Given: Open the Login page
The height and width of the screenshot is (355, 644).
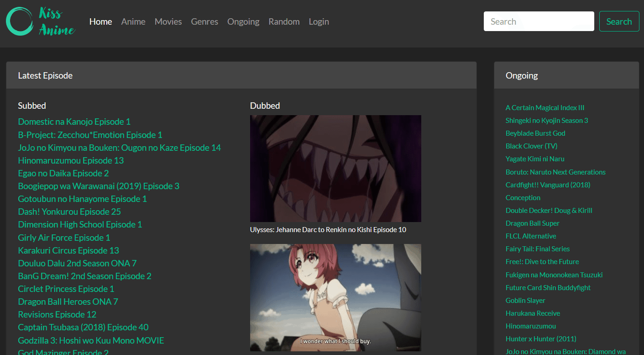Looking at the screenshot, I should coord(319,21).
